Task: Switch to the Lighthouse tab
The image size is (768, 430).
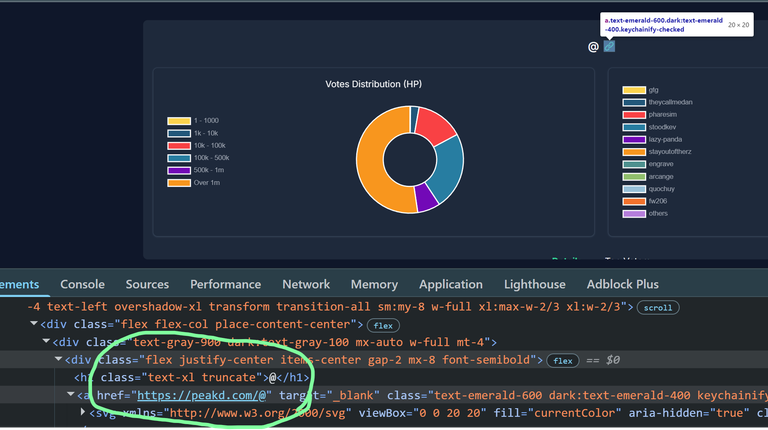Action: (534, 284)
